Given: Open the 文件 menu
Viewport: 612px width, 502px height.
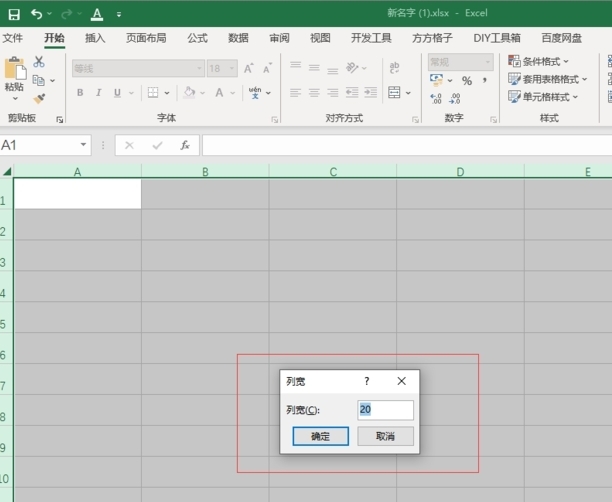Looking at the screenshot, I should (12, 38).
